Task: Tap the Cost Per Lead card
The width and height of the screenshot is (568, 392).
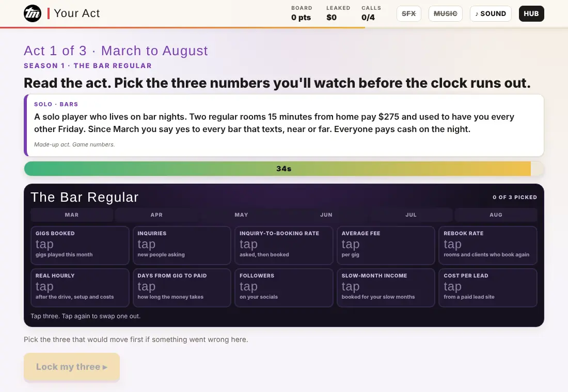Action: coord(488,288)
